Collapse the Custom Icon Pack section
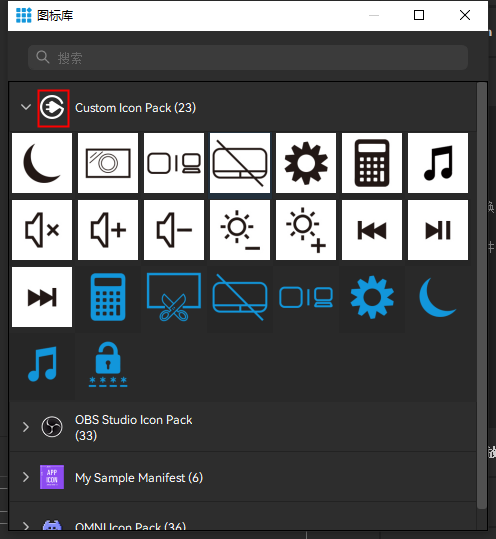This screenshot has height=539, width=496. 26,107
